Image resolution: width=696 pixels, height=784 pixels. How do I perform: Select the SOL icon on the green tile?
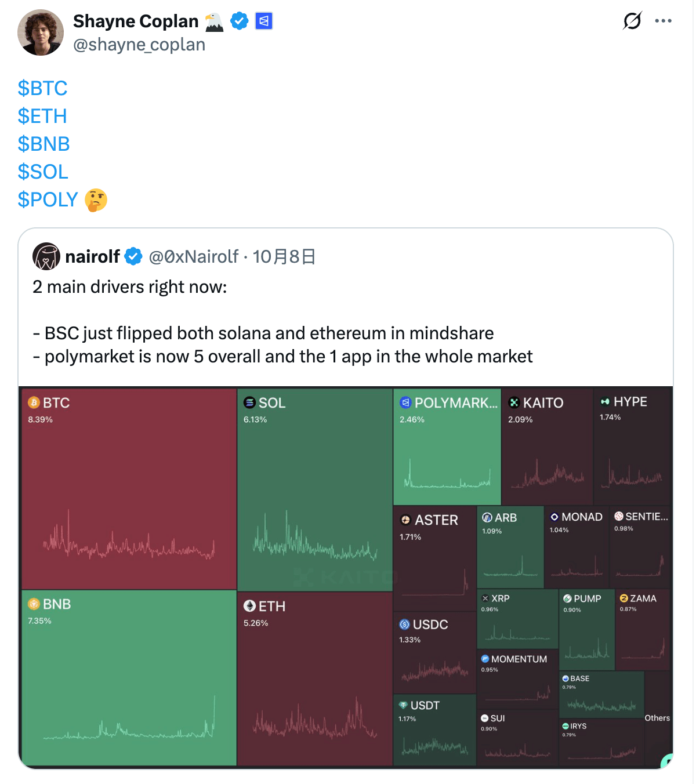tap(250, 402)
